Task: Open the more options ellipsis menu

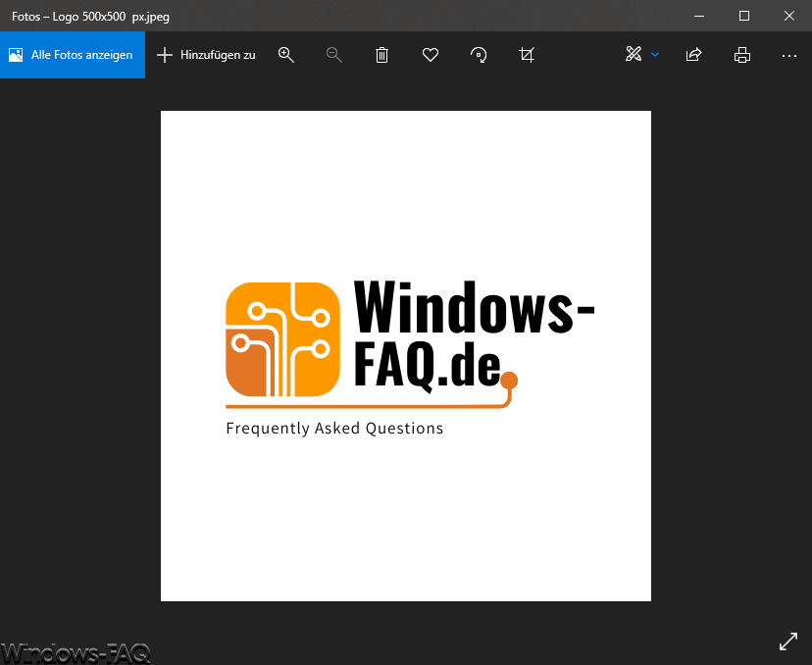Action: click(x=789, y=55)
